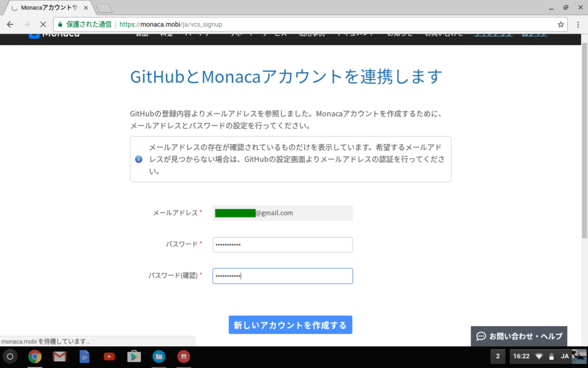Click the Wi-Fi status icon in the tray

pos(539,356)
